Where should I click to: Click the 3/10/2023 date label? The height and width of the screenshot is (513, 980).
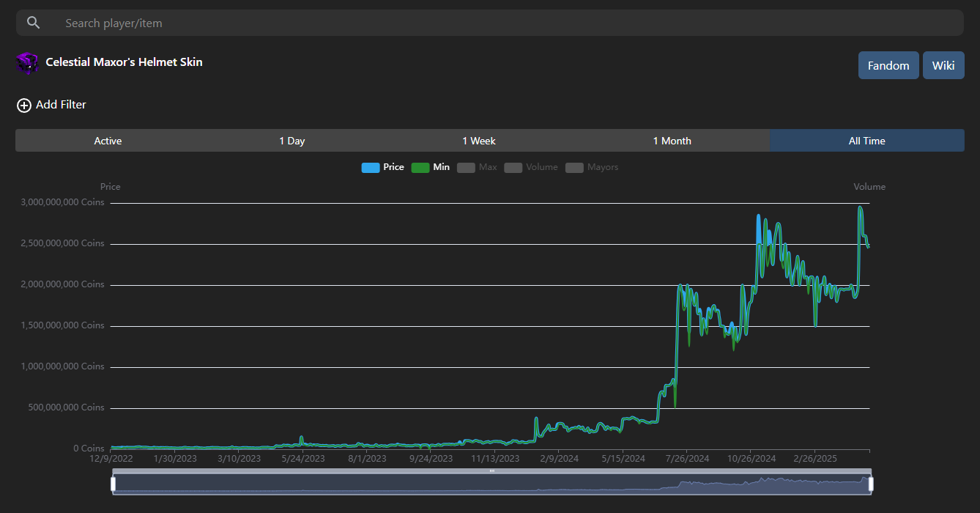pyautogui.click(x=239, y=459)
